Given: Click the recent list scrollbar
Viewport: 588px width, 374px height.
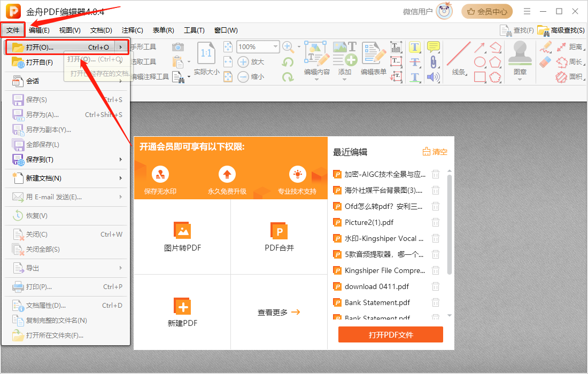Looking at the screenshot, I should pos(449,225).
